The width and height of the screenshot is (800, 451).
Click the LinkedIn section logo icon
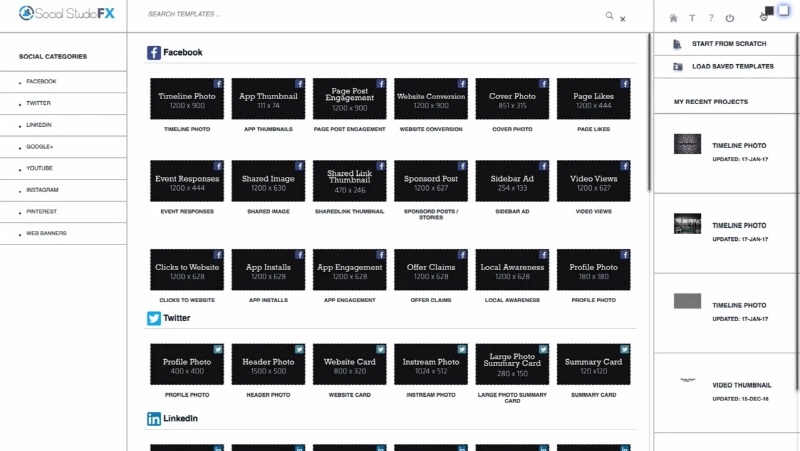coord(154,419)
